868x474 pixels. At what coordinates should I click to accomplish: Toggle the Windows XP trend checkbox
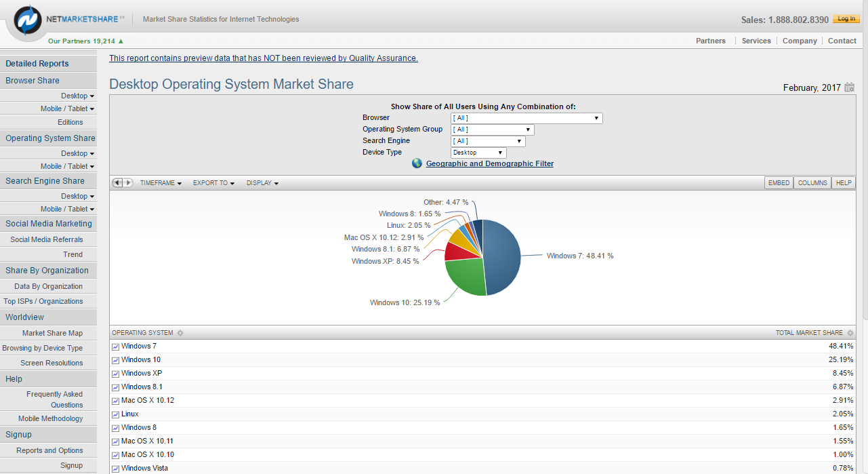(x=115, y=374)
